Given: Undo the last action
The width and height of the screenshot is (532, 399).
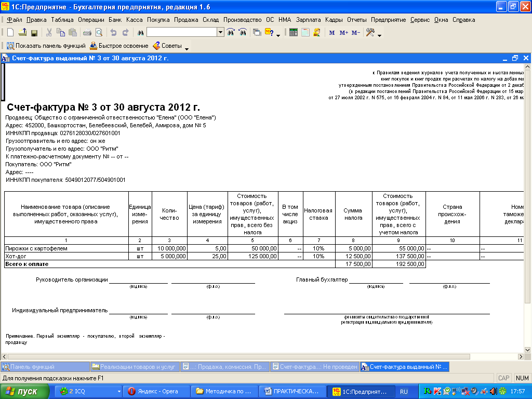Looking at the screenshot, I should [x=113, y=33].
